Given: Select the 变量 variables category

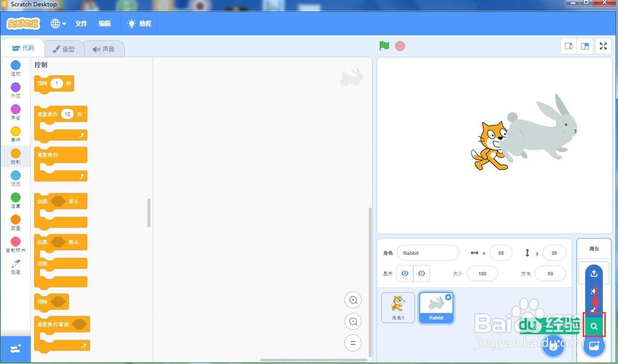Looking at the screenshot, I should point(15,222).
